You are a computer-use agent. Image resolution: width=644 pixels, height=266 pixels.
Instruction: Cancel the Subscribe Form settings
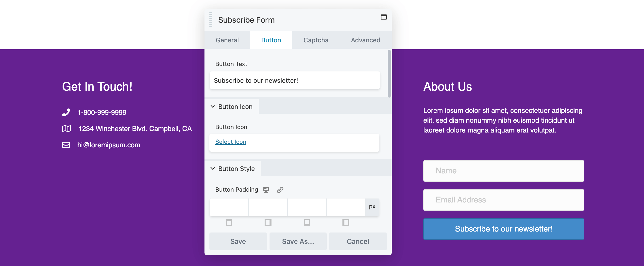[x=358, y=241]
